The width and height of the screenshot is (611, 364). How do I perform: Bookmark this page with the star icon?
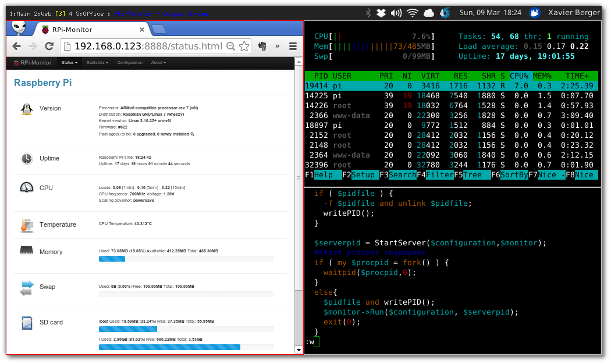(244, 47)
